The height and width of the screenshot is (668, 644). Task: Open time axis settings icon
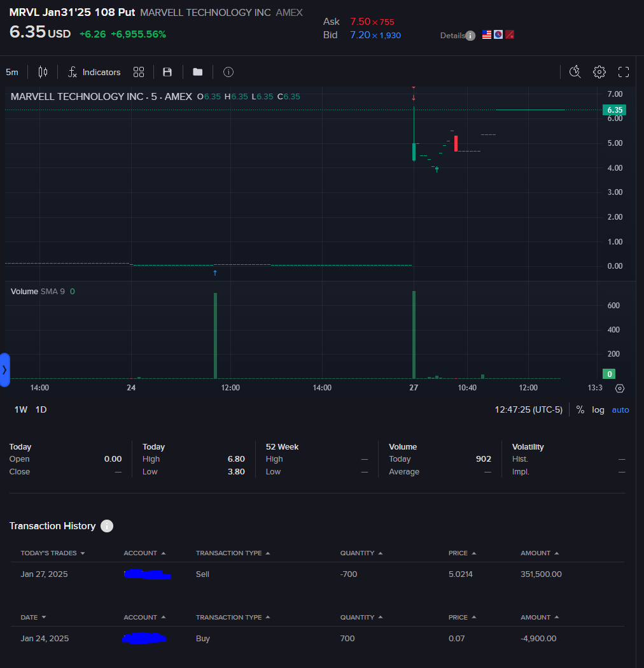tap(620, 388)
